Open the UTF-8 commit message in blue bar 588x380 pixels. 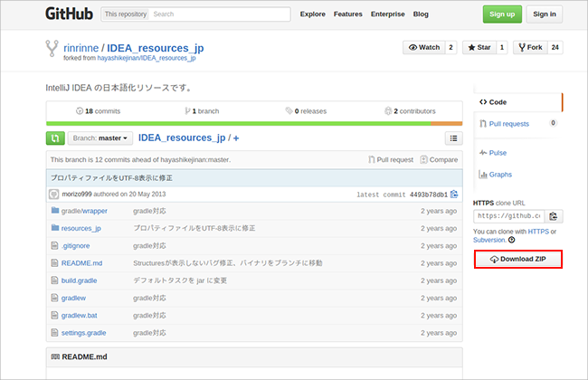point(111,178)
